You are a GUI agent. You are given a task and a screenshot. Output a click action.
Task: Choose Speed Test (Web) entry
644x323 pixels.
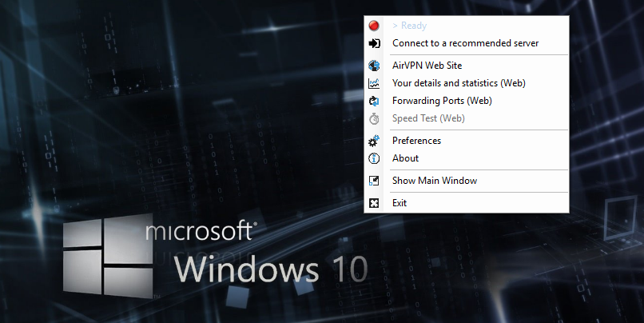pos(467,118)
